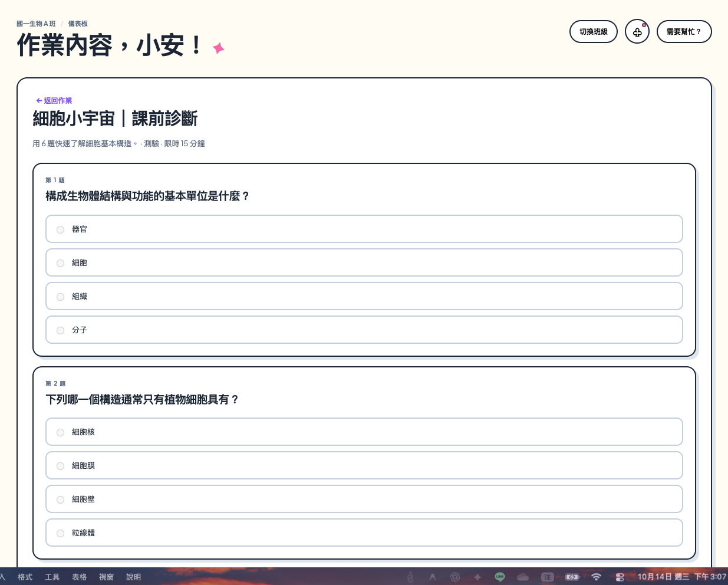Select 細胞 for question 1

pyautogui.click(x=364, y=262)
